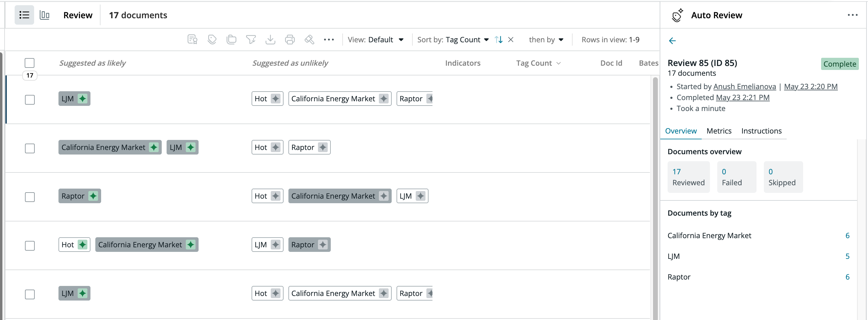The width and height of the screenshot is (868, 320).
Task: Click the Indicators column header
Action: 463,63
